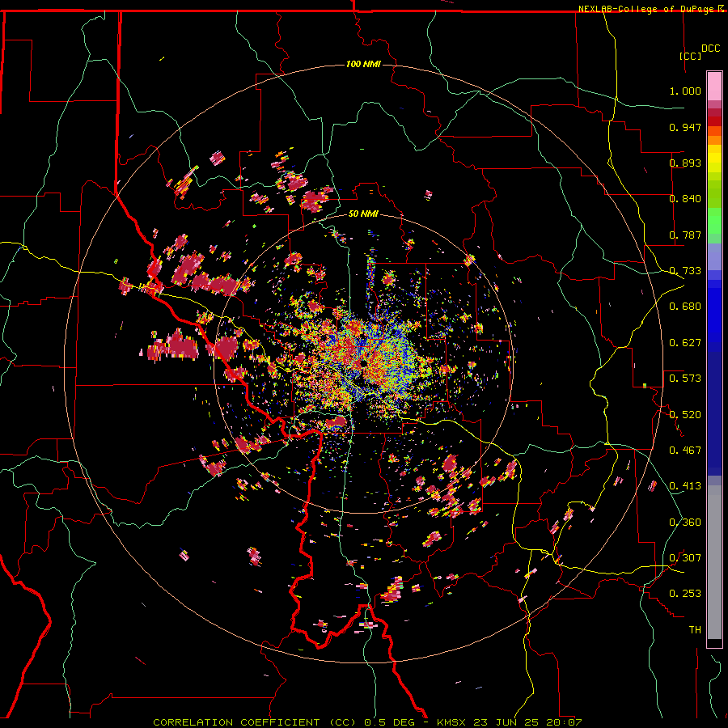The height and width of the screenshot is (728, 728).
Task: Click the 0.520 scale value
Action: coord(685,415)
